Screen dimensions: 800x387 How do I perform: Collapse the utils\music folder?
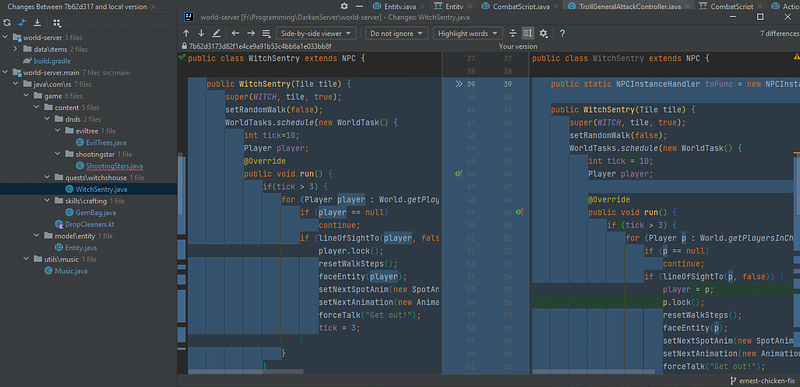point(26,260)
